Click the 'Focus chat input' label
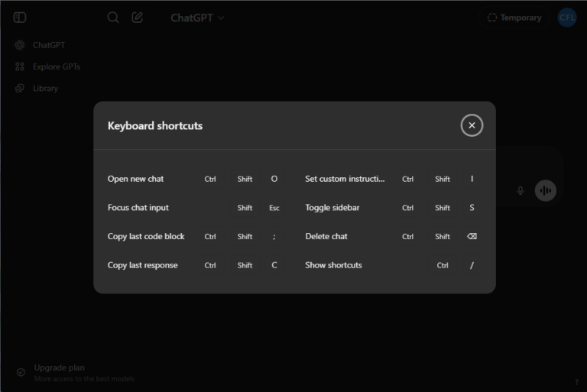The image size is (587, 392). point(138,208)
